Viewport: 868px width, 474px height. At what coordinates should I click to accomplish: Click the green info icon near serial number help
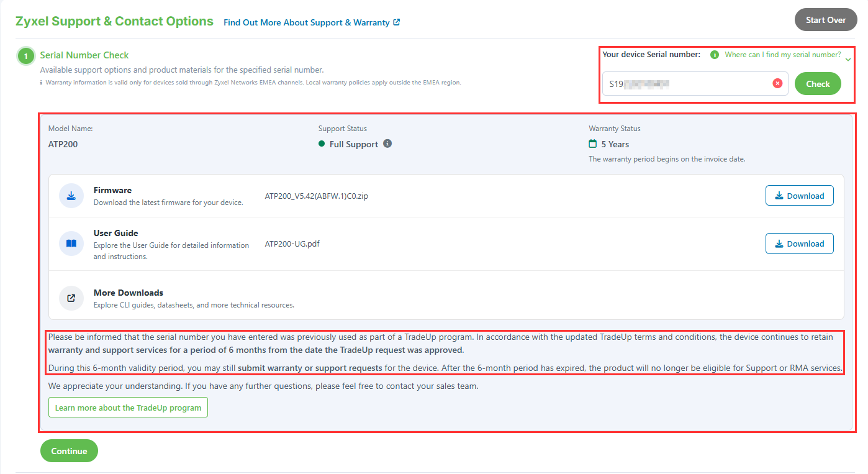pyautogui.click(x=715, y=55)
